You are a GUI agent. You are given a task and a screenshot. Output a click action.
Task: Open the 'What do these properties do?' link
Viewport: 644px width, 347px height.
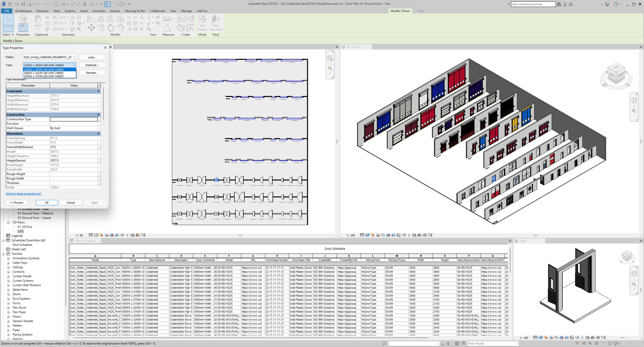click(24, 194)
